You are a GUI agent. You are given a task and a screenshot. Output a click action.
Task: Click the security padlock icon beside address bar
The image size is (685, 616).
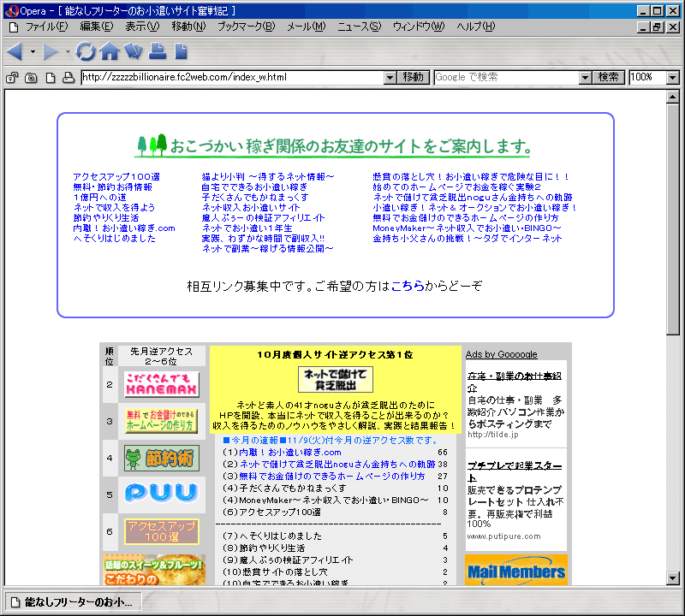[x=12, y=78]
